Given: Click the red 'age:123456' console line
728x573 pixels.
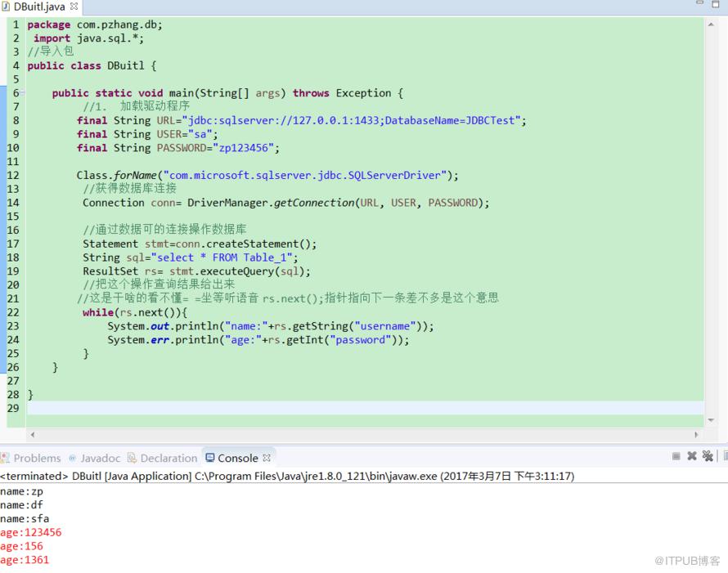Looking at the screenshot, I should point(30,532).
